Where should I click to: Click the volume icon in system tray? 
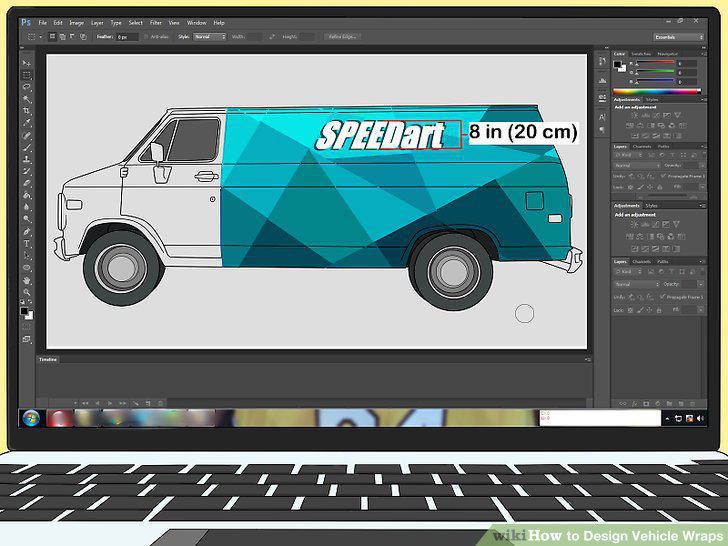pyautogui.click(x=700, y=418)
